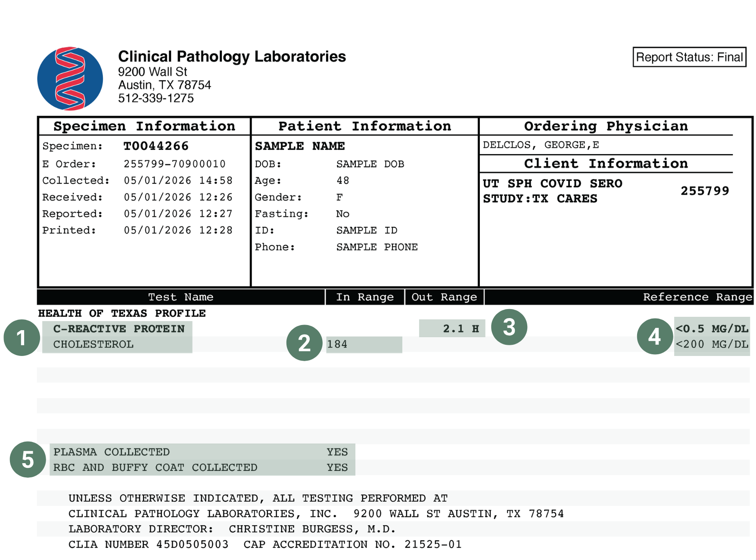
Task: Click the Report Status: Final box
Action: (x=689, y=57)
